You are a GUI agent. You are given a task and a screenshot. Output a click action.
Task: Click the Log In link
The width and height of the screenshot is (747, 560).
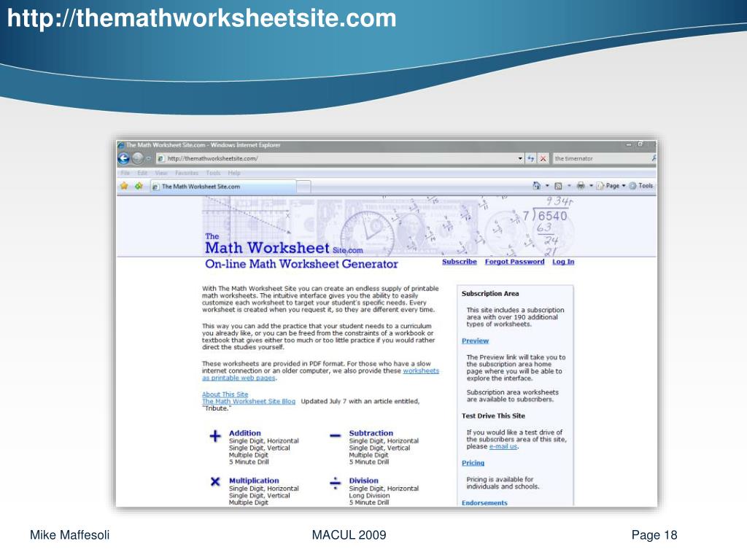coord(563,262)
